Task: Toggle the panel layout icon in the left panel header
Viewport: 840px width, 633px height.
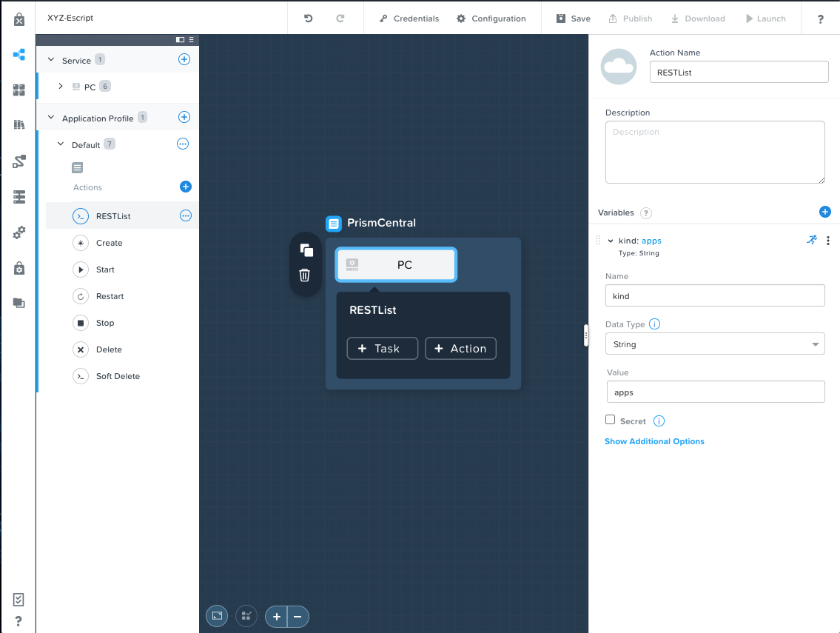Action: 180,40
